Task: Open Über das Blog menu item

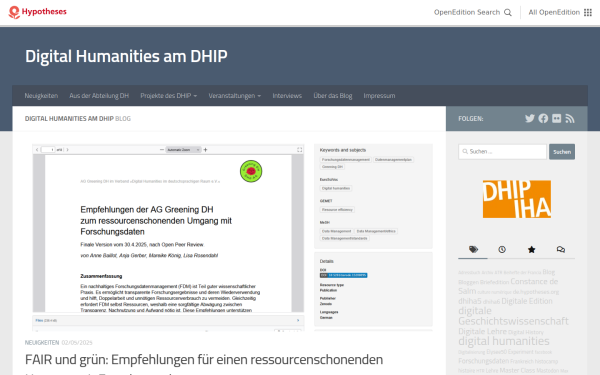Action: [x=333, y=96]
